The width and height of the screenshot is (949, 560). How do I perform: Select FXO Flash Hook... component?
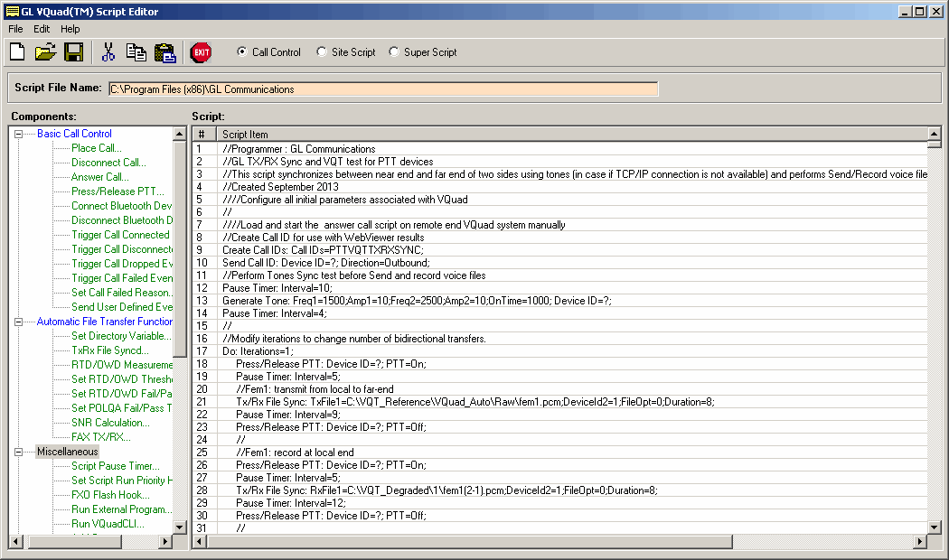pyautogui.click(x=110, y=495)
